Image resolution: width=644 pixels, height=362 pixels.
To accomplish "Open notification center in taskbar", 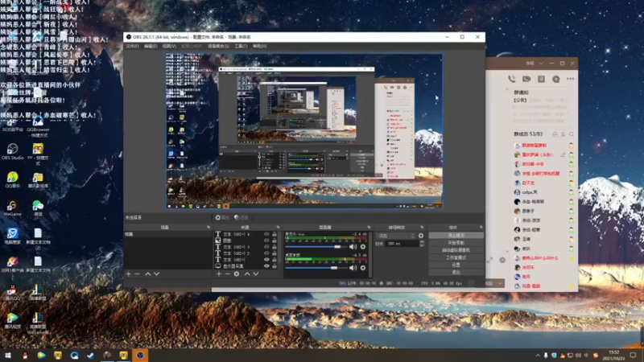I will (x=633, y=355).
